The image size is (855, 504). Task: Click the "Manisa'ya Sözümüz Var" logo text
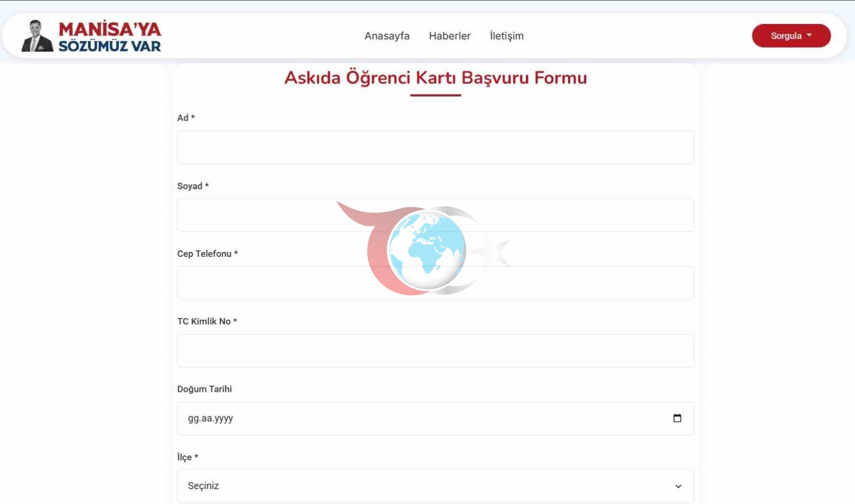coord(110,37)
